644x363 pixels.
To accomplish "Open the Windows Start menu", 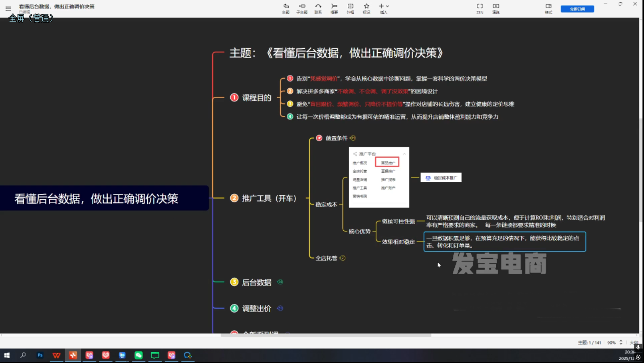I will 7,355.
